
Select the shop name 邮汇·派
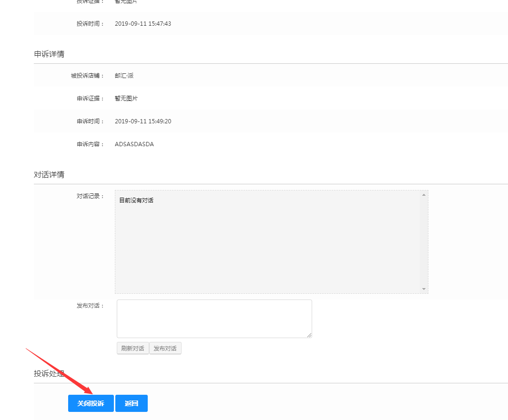124,76
